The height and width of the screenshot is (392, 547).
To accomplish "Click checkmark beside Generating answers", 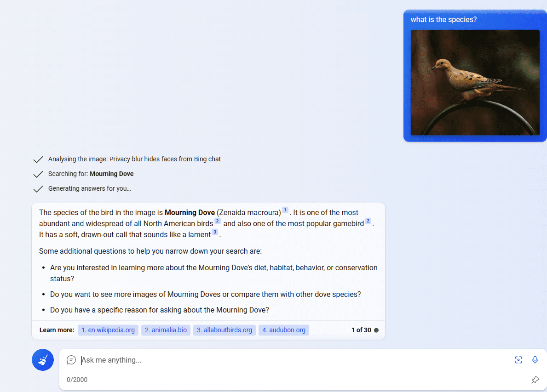I will coord(38,189).
